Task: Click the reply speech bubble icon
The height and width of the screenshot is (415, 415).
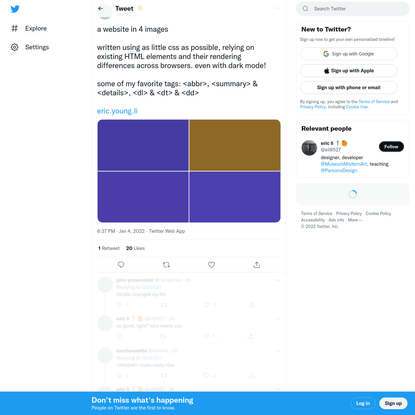Action: click(x=121, y=265)
